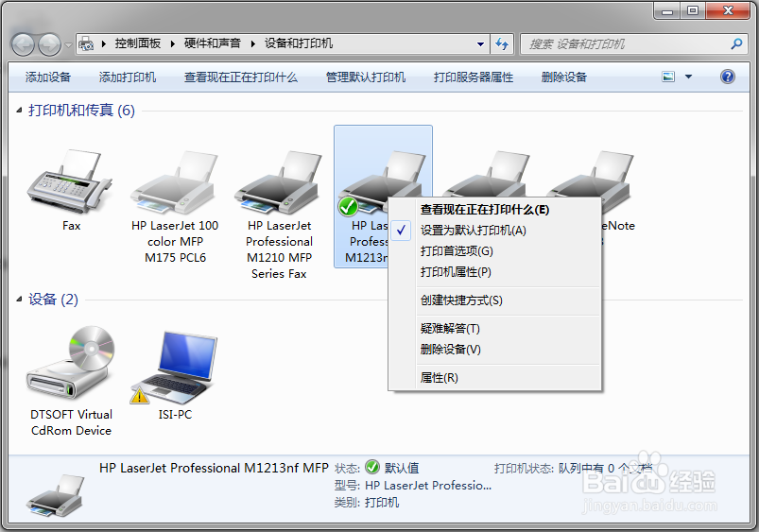The height and width of the screenshot is (532, 759).
Task: Select the DTSOFT Virtual CdRom Device icon
Action: [x=71, y=363]
